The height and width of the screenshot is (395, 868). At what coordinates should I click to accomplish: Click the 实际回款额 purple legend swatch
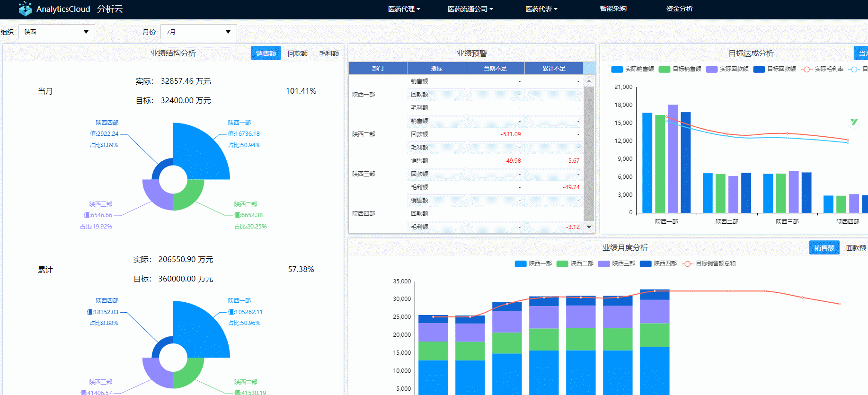tap(711, 70)
